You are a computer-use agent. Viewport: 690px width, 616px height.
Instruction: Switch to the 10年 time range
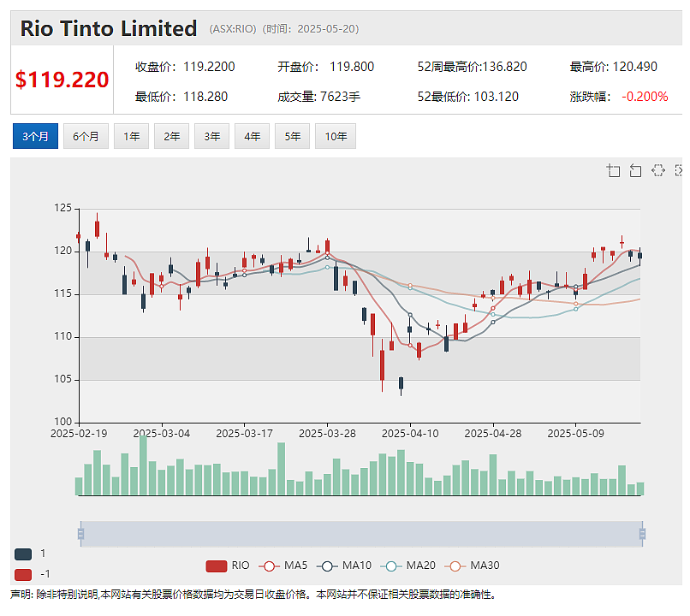click(336, 136)
